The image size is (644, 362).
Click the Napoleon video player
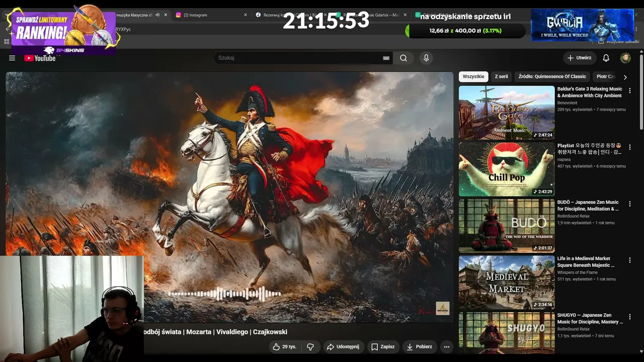tap(229, 197)
